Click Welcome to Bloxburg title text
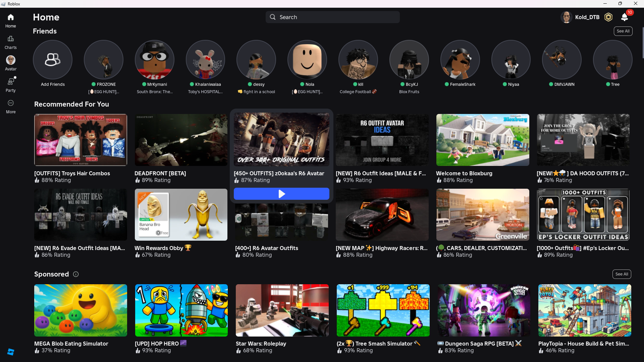The width and height of the screenshot is (644, 362). [x=464, y=173]
